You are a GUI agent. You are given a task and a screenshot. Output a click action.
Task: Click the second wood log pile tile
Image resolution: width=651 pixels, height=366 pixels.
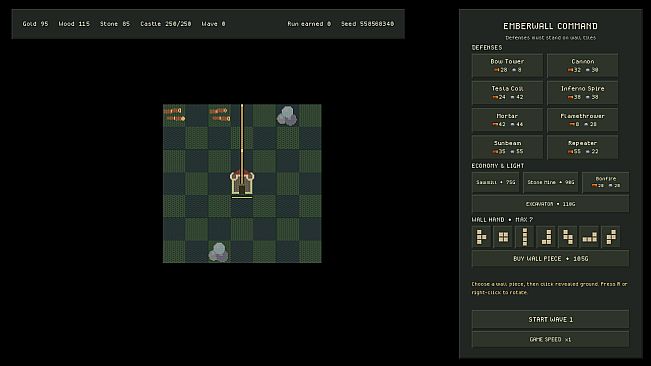220,115
